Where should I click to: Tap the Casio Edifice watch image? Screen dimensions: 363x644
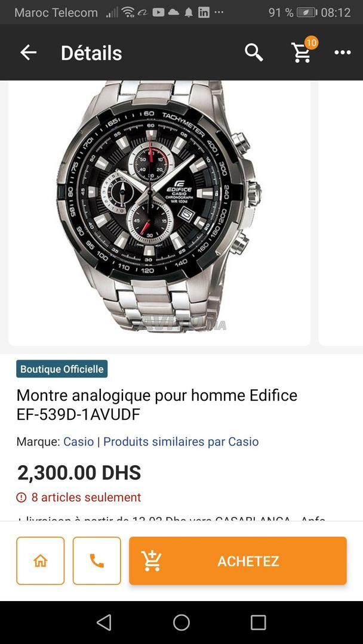159,205
